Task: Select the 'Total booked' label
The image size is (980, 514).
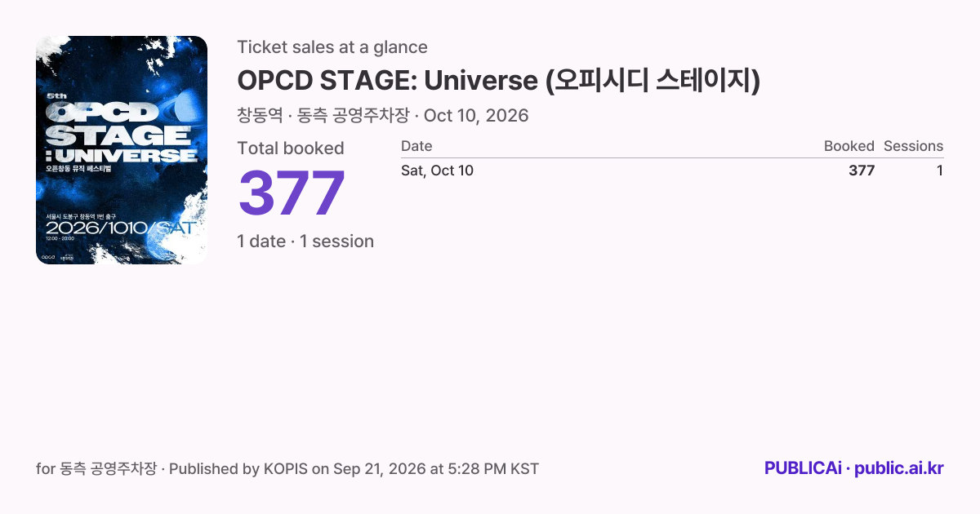Action: pyautogui.click(x=291, y=148)
